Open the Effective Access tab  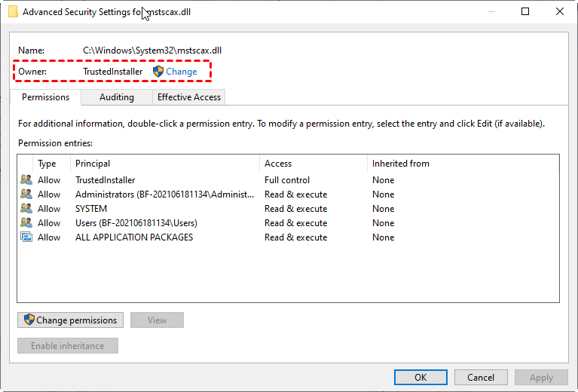point(188,97)
